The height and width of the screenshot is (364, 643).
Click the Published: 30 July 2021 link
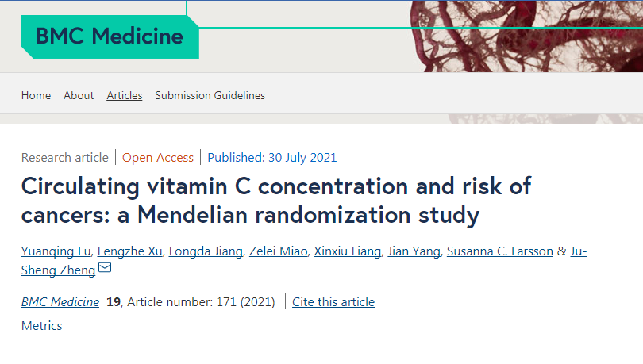pos(271,158)
